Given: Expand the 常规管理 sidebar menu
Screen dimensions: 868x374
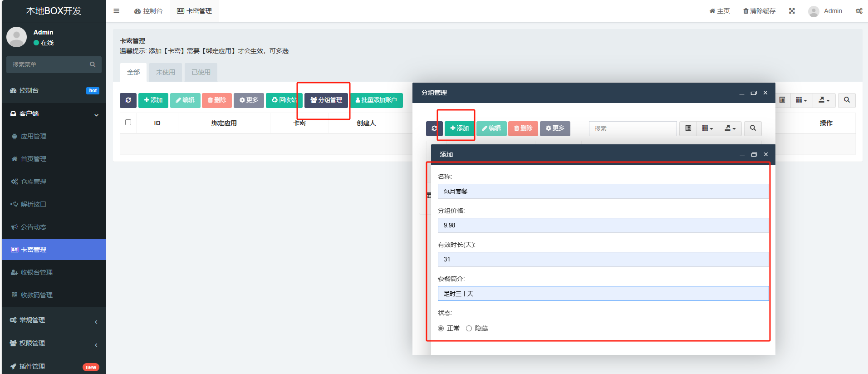Looking at the screenshot, I should (54, 320).
